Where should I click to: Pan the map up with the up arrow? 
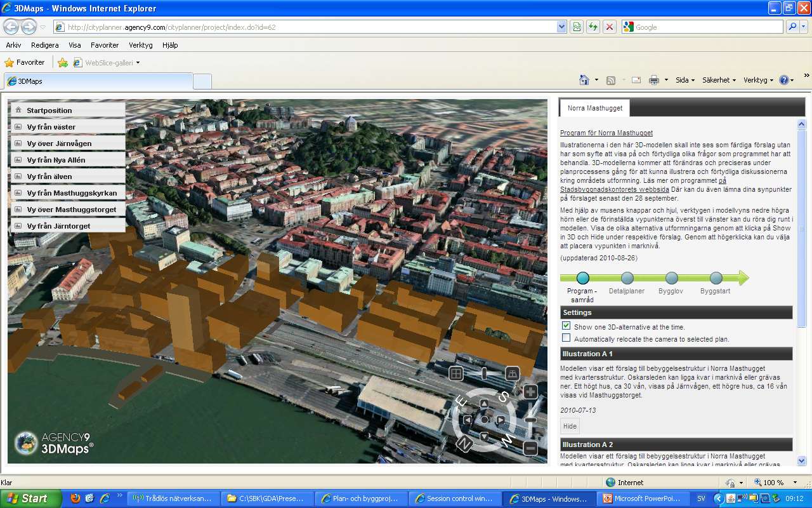click(484, 403)
